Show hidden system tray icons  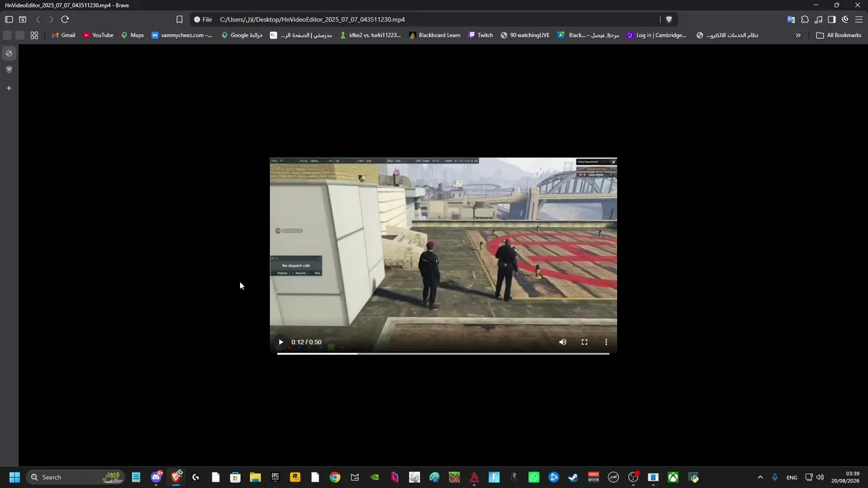click(x=760, y=477)
